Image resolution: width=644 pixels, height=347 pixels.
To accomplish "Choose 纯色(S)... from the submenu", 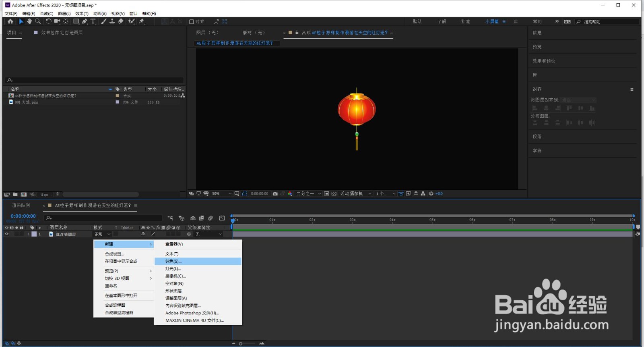I will pyautogui.click(x=198, y=262).
